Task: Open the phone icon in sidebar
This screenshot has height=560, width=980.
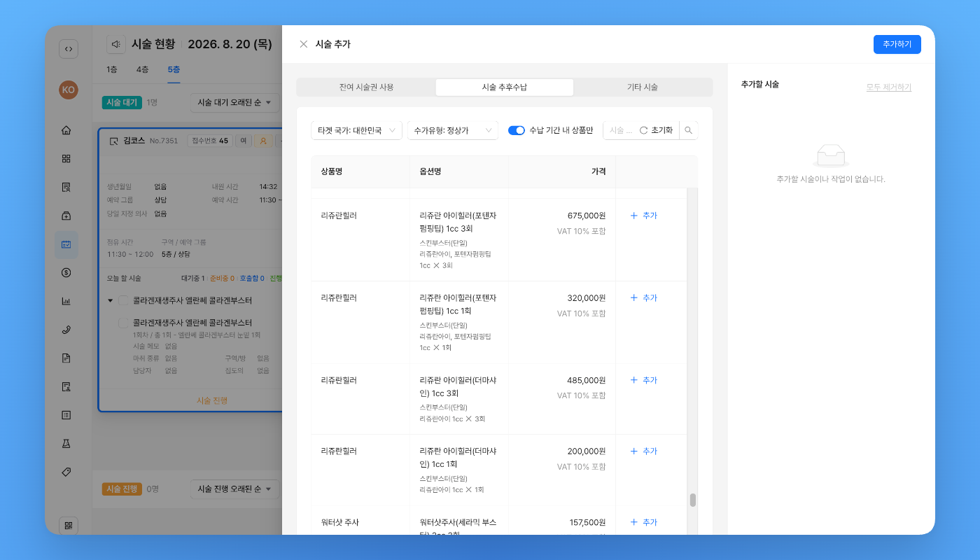Action: pyautogui.click(x=66, y=330)
